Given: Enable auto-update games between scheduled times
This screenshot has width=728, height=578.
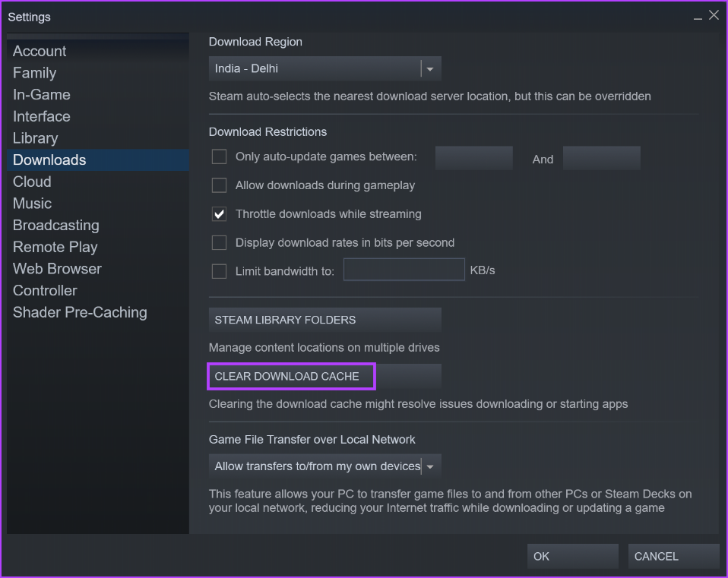Looking at the screenshot, I should [x=219, y=156].
